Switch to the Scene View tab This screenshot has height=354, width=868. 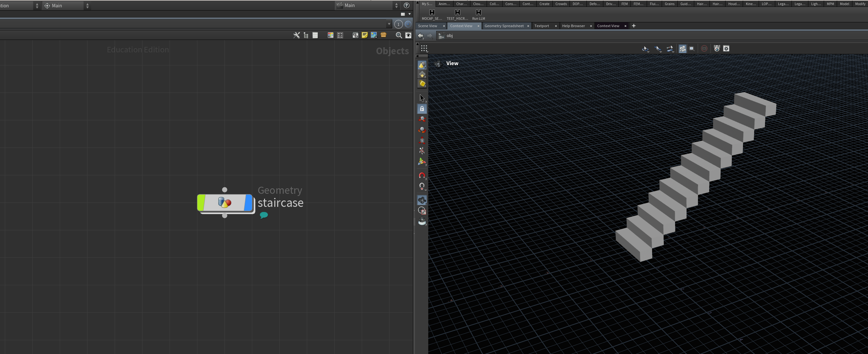click(x=427, y=26)
